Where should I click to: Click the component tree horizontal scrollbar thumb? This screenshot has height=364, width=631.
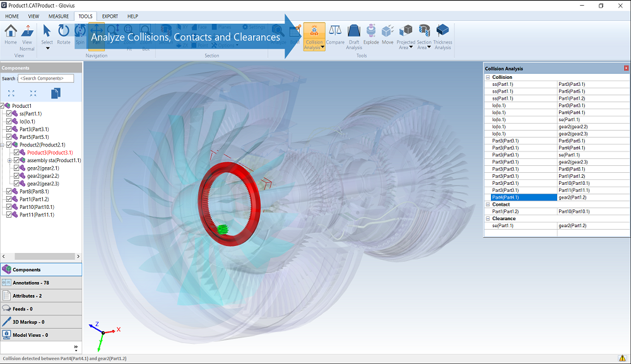[x=45, y=256]
